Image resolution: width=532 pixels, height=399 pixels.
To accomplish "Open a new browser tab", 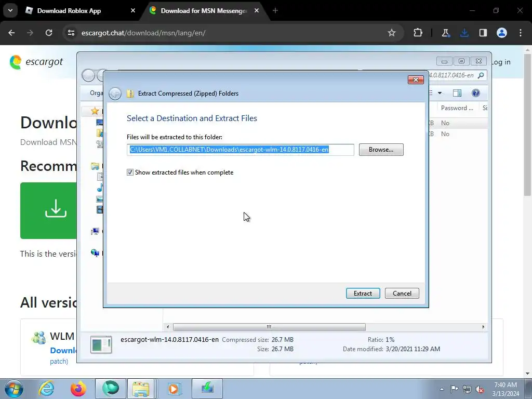I will tap(275, 11).
